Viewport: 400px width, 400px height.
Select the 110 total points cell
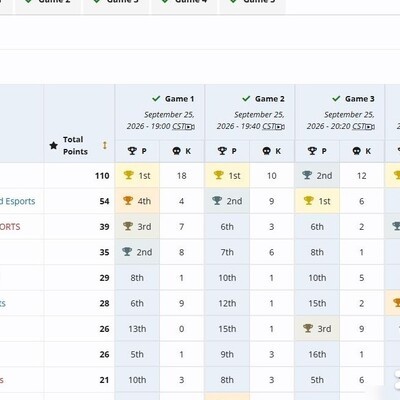point(79,176)
